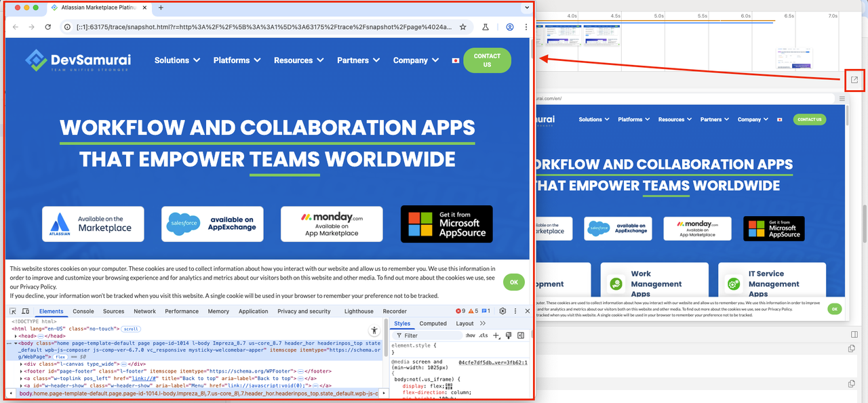Toggle the DevTools device toolbar
Image resolution: width=868 pixels, height=403 pixels.
coord(25,311)
